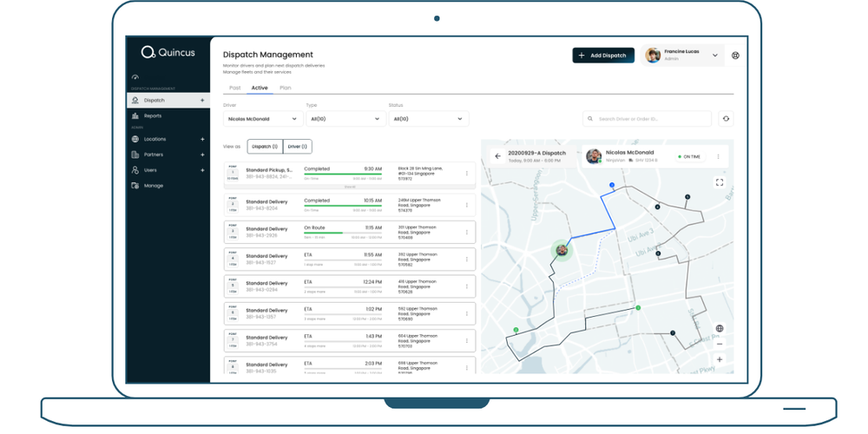
Task: Click the SHV 1234 B vehicle label
Action: click(646, 160)
